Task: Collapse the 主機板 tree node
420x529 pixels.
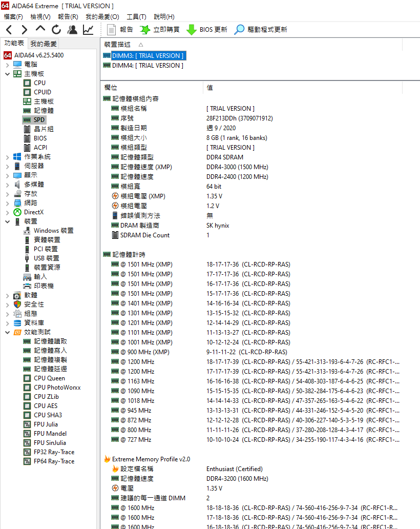Action: [x=7, y=74]
